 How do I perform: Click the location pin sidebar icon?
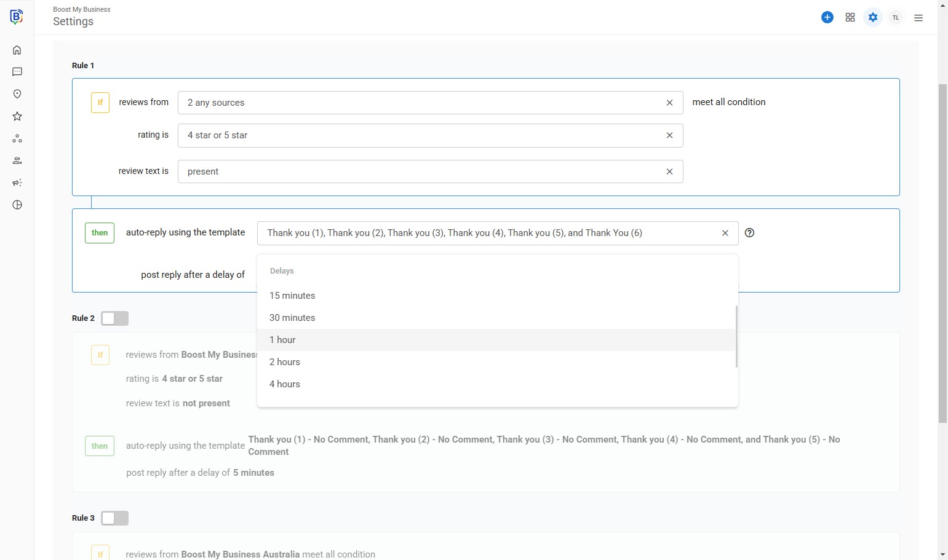17,94
